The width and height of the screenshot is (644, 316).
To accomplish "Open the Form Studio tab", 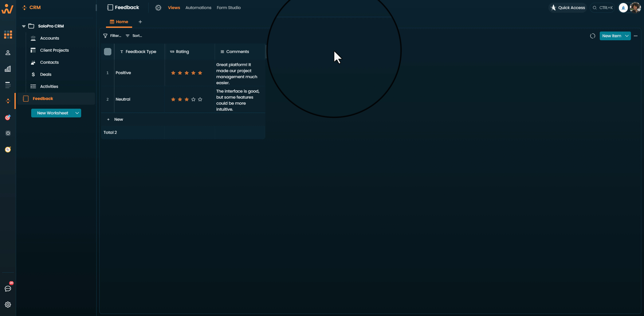I will (229, 8).
